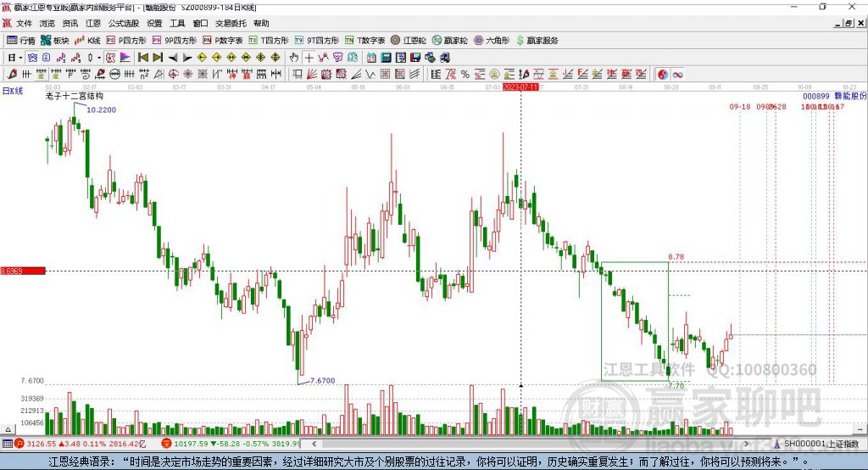Open the 9P四方形 tool
The height and width of the screenshot is (470, 868).
pyautogui.click(x=175, y=41)
